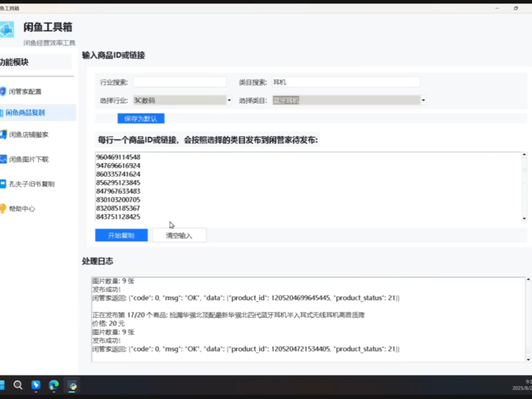
Task: Click log line 正在发布第 17/20 个商品
Action: pyautogui.click(x=228, y=315)
